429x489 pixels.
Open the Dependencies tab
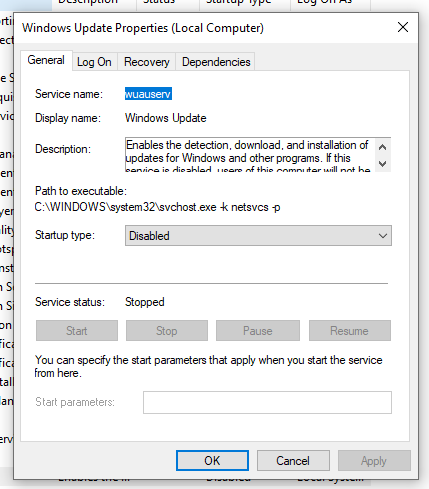(x=216, y=62)
